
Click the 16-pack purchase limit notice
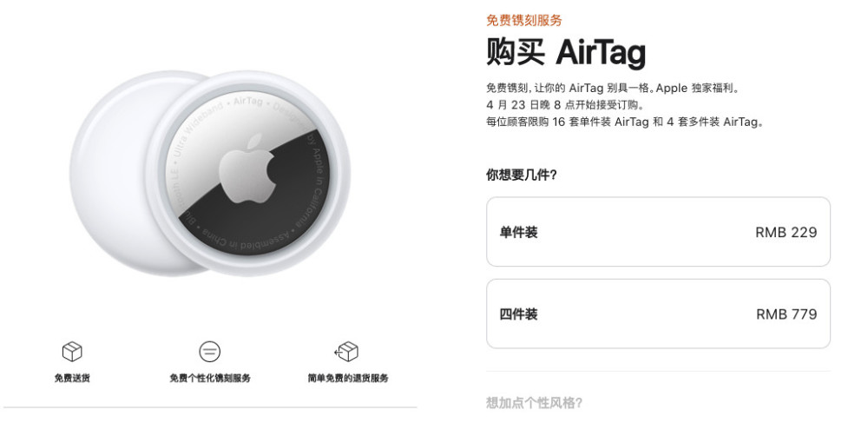coord(625,122)
